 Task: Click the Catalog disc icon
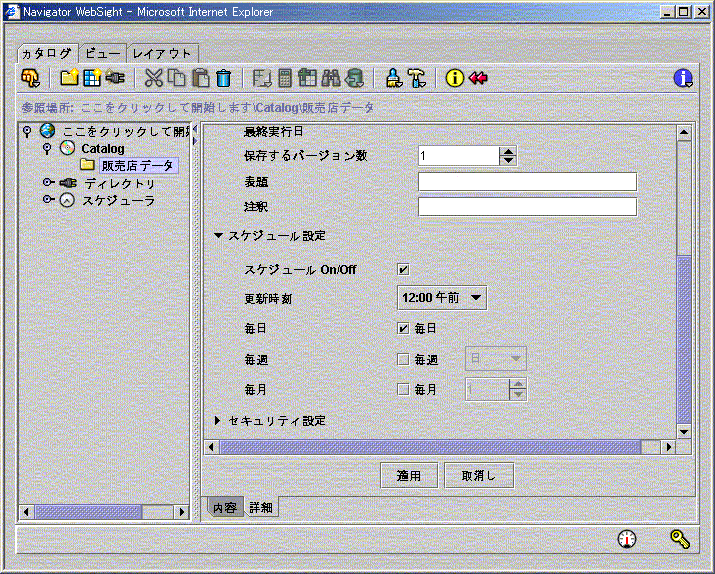67,148
